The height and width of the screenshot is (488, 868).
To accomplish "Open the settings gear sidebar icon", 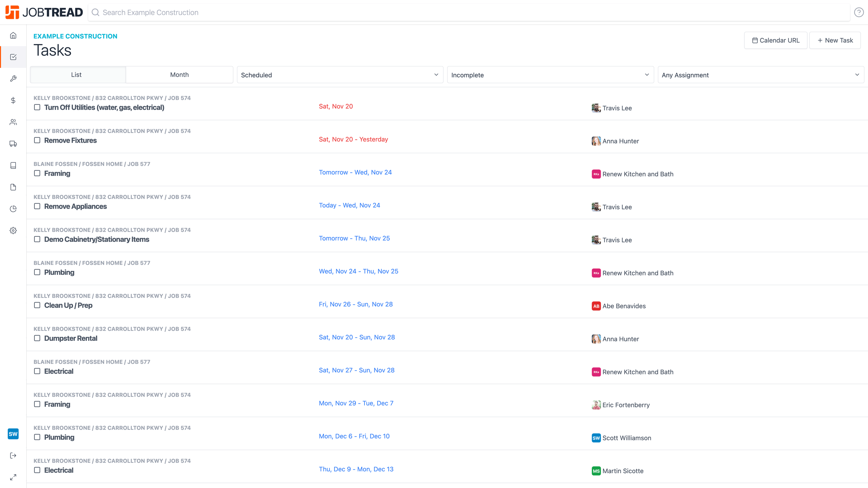I will 13,231.
